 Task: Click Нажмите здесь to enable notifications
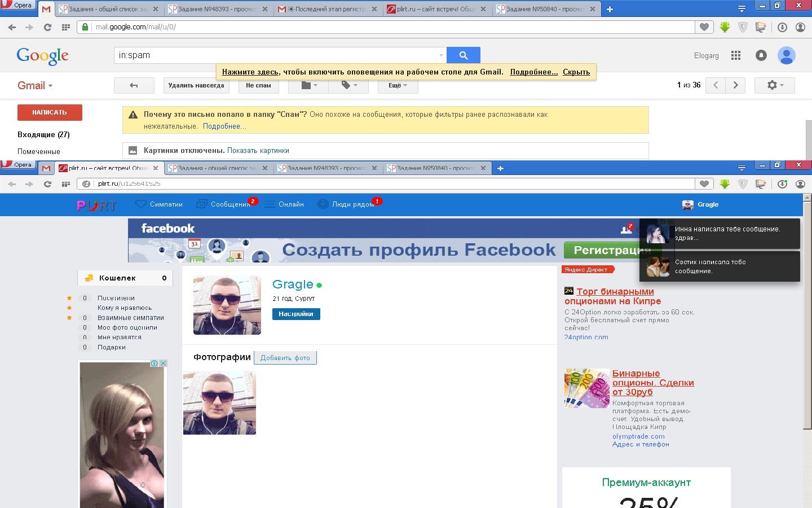pyautogui.click(x=250, y=72)
